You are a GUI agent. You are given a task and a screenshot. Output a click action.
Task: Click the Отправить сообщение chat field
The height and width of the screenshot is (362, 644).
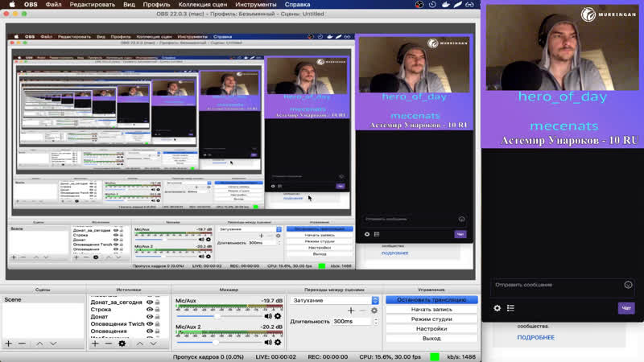pos(555,285)
